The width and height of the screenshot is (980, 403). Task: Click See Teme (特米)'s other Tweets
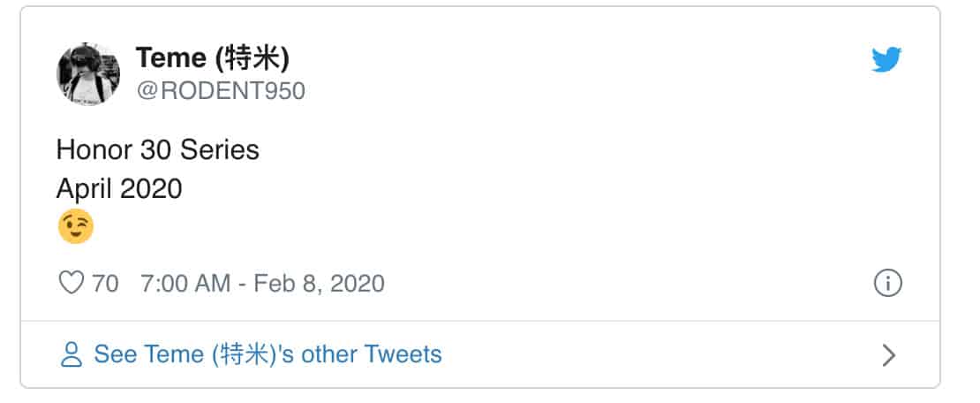tap(268, 355)
